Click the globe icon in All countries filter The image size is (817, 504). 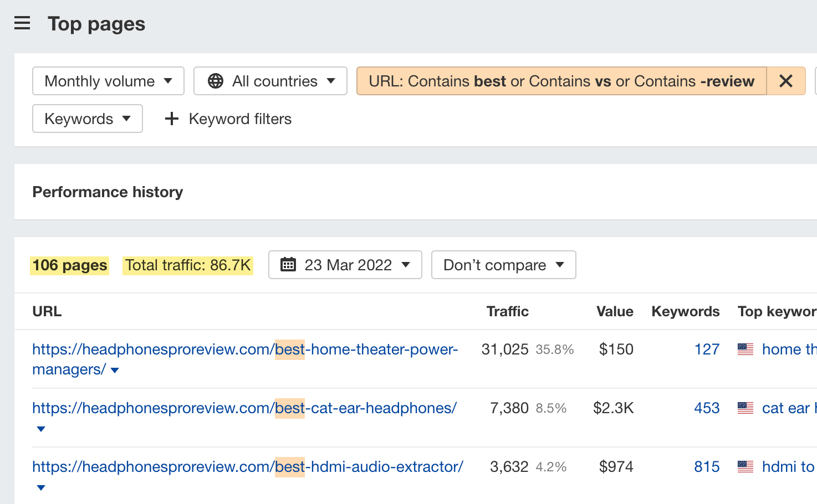point(216,81)
